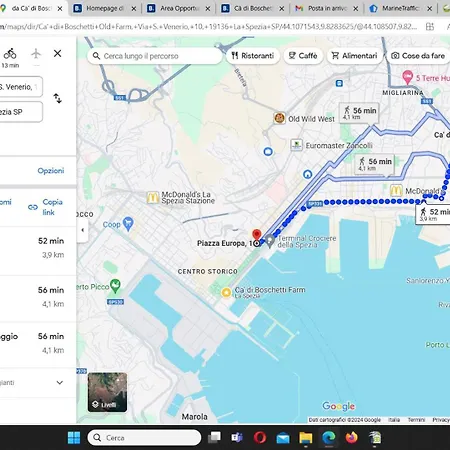Open the Opzioni route options

coord(51,171)
